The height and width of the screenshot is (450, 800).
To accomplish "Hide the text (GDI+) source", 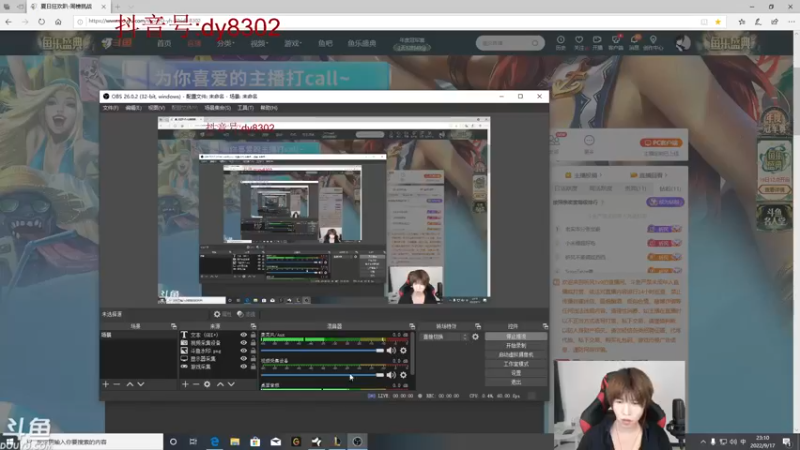I will 243,335.
